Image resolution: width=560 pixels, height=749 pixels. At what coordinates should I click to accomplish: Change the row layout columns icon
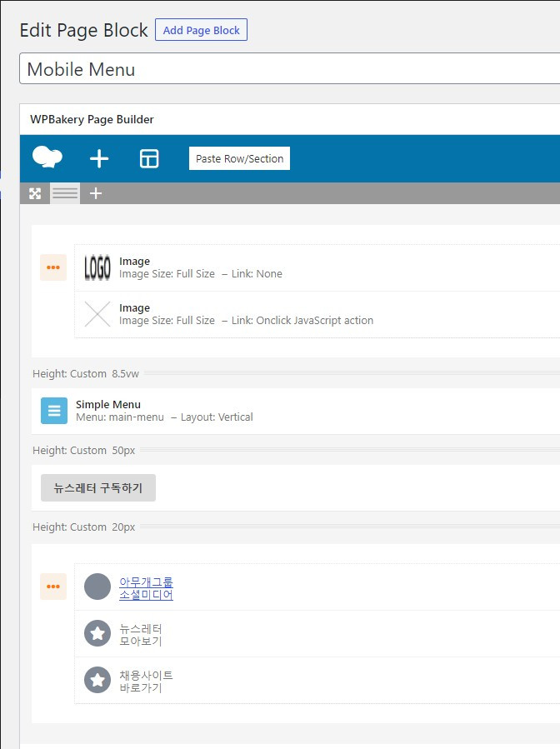pos(65,193)
